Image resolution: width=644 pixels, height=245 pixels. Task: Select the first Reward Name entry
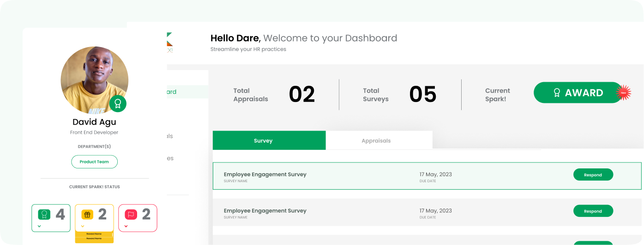pos(94,234)
